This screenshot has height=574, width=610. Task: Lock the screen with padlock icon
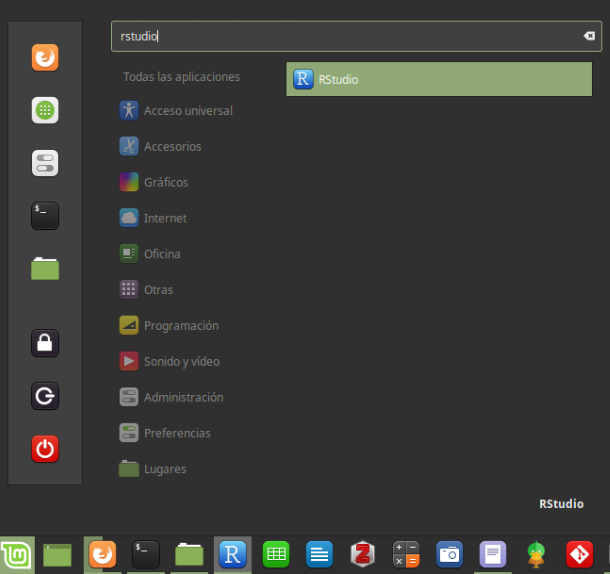pyautogui.click(x=45, y=343)
